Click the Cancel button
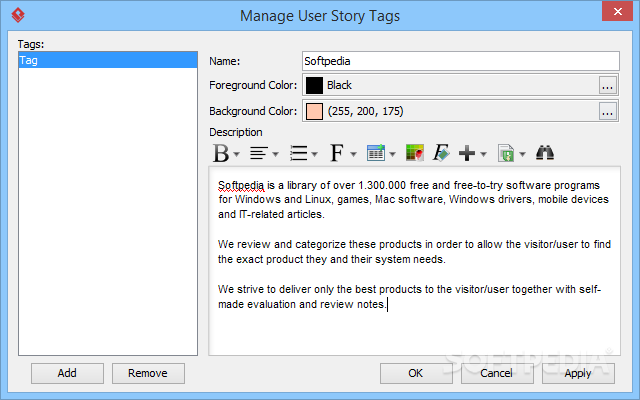The width and height of the screenshot is (640, 400). click(x=497, y=373)
